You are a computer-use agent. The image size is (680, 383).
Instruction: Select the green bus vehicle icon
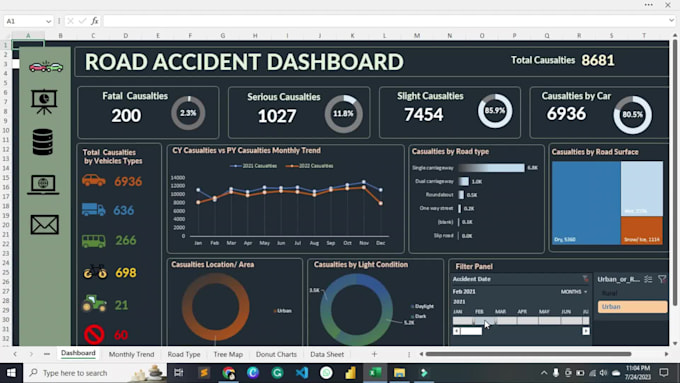coord(94,241)
